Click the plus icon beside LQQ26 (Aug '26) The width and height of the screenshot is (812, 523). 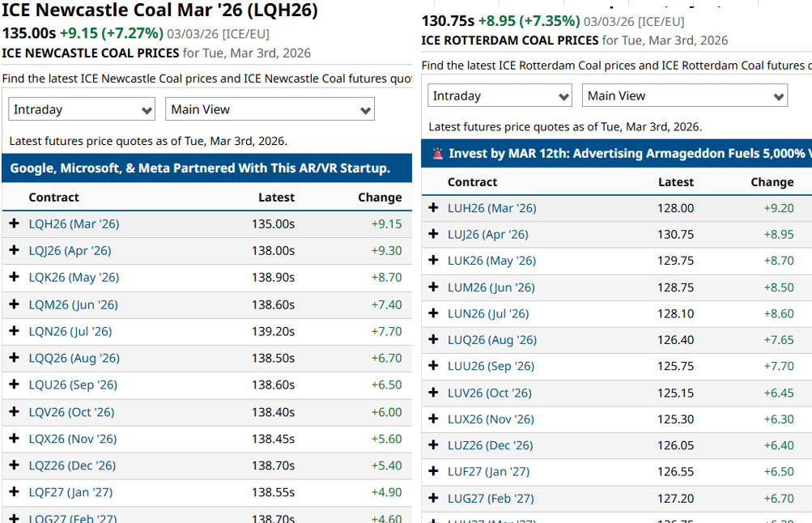[x=14, y=358]
